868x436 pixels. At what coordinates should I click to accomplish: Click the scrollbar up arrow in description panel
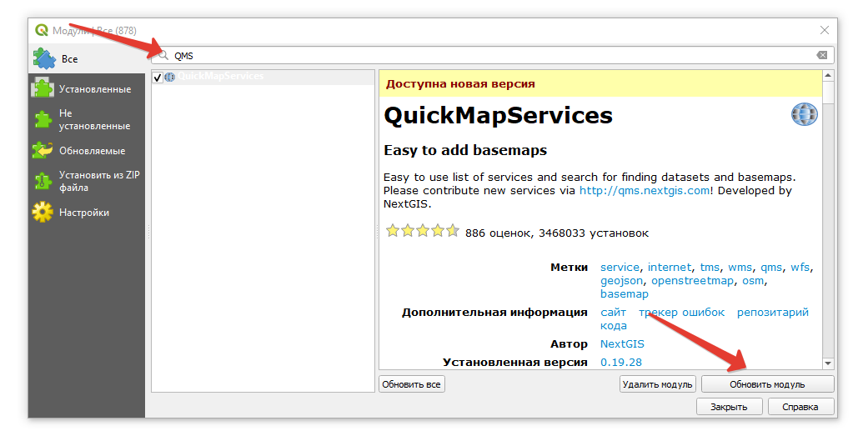(828, 75)
